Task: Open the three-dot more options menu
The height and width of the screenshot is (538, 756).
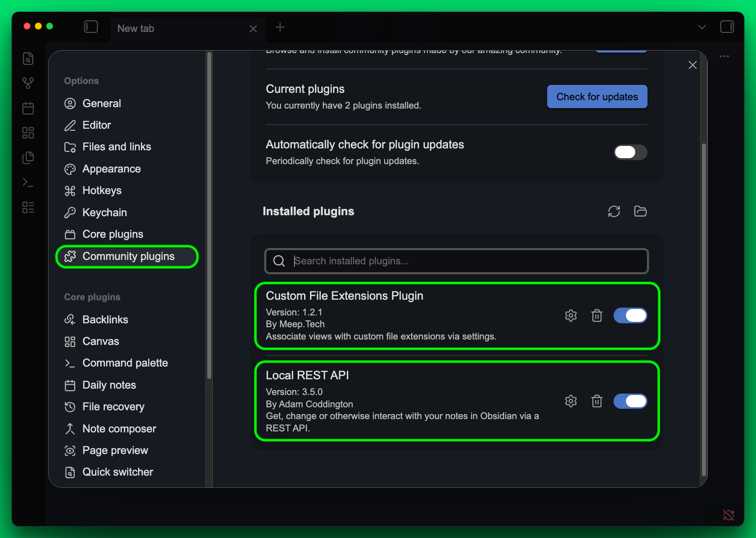Action: pos(724,57)
